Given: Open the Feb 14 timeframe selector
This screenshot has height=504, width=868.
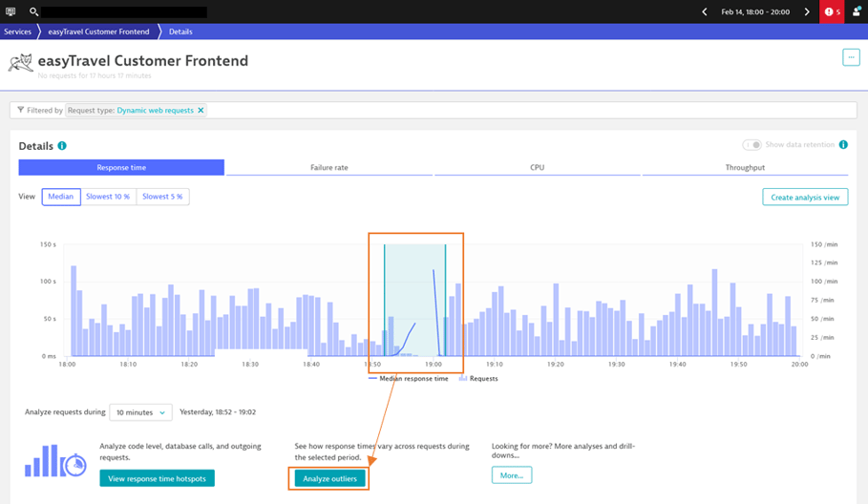Looking at the screenshot, I should click(x=755, y=11).
